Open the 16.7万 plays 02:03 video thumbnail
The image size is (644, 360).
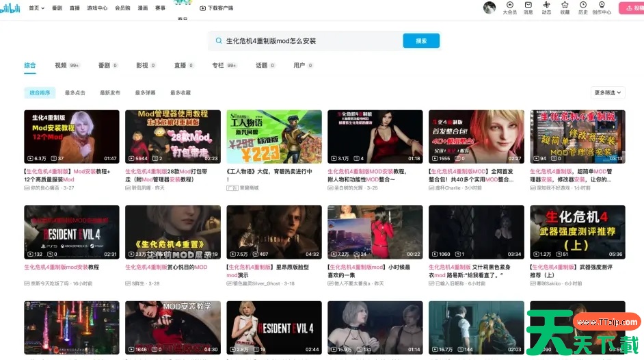click(477, 328)
